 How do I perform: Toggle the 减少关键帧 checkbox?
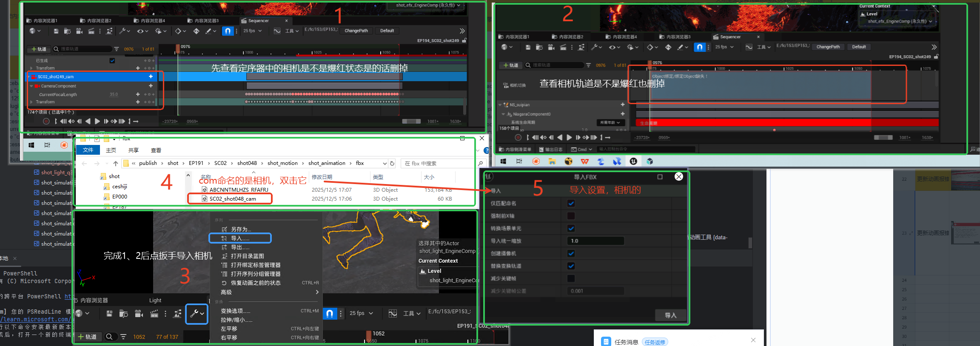pyautogui.click(x=571, y=278)
